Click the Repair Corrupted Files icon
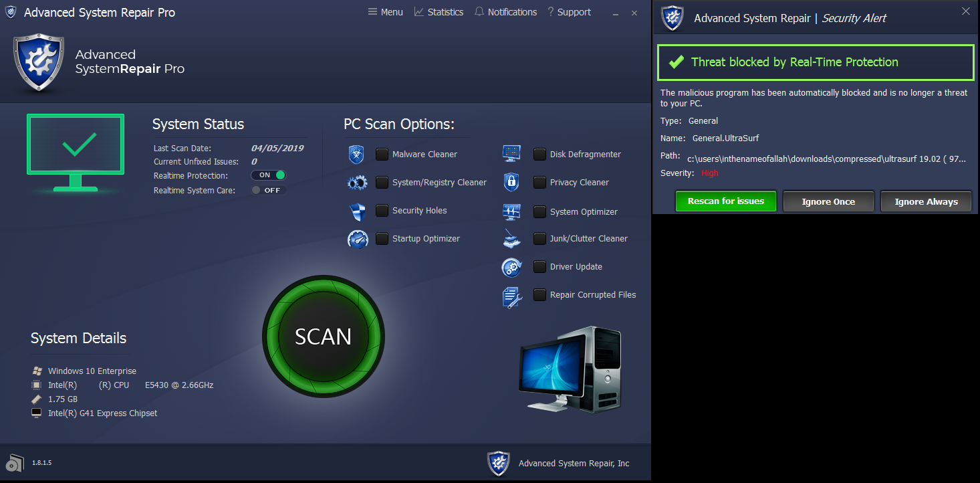The image size is (980, 483). [x=511, y=295]
